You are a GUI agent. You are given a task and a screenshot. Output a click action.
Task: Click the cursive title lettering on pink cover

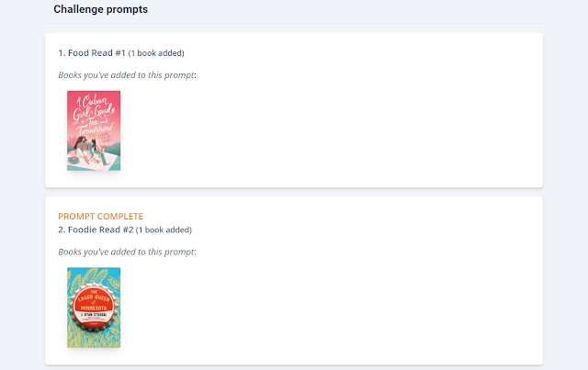[96, 116]
